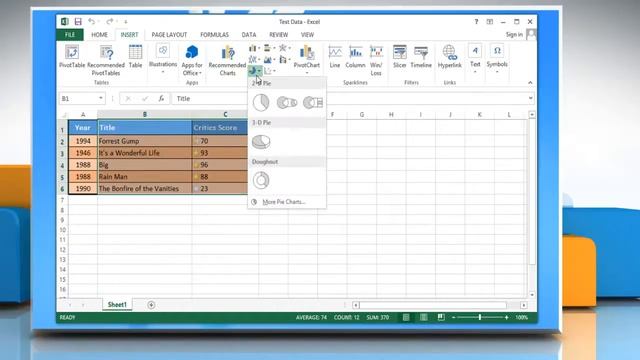Viewport: 640px width, 360px height.
Task: Insert a Column sparkline
Action: tap(355, 57)
